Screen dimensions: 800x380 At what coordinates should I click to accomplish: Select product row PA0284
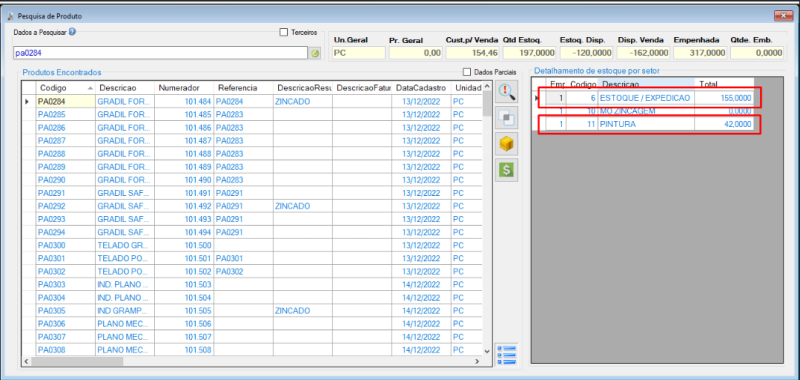[252, 102]
